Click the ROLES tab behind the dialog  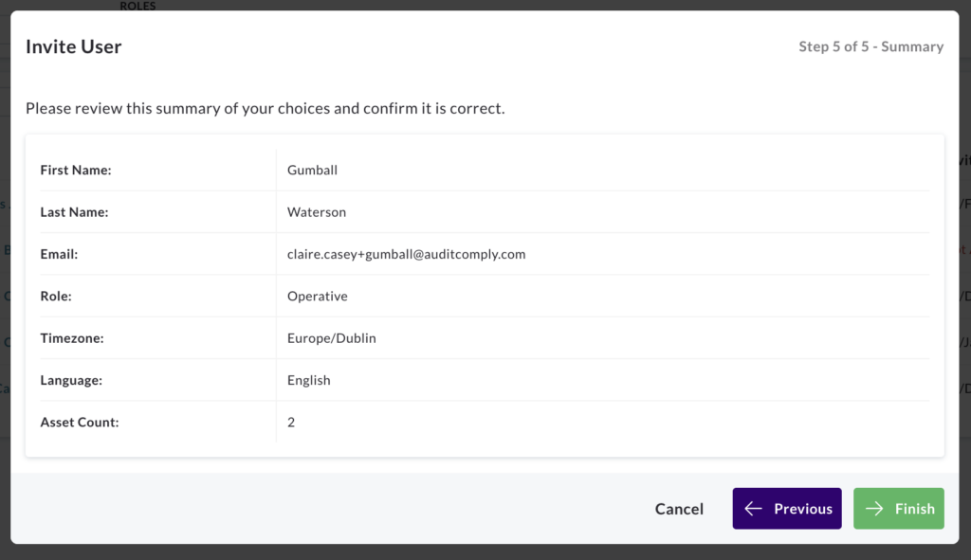pyautogui.click(x=137, y=6)
